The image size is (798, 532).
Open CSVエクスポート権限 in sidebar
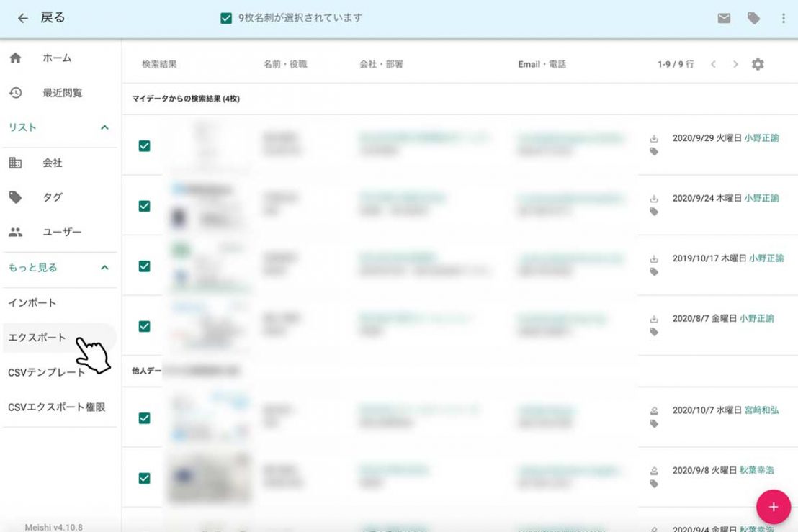[56, 407]
